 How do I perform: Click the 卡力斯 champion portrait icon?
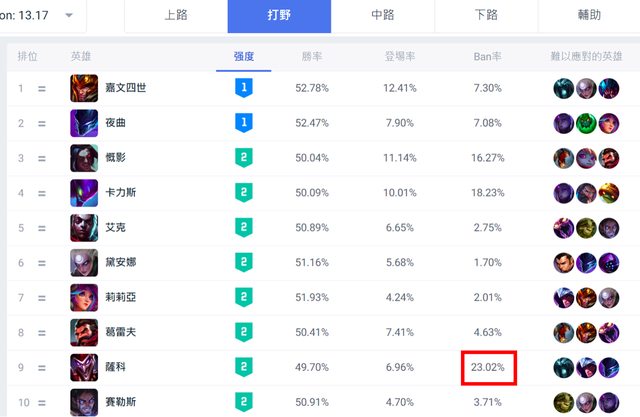click(x=85, y=193)
